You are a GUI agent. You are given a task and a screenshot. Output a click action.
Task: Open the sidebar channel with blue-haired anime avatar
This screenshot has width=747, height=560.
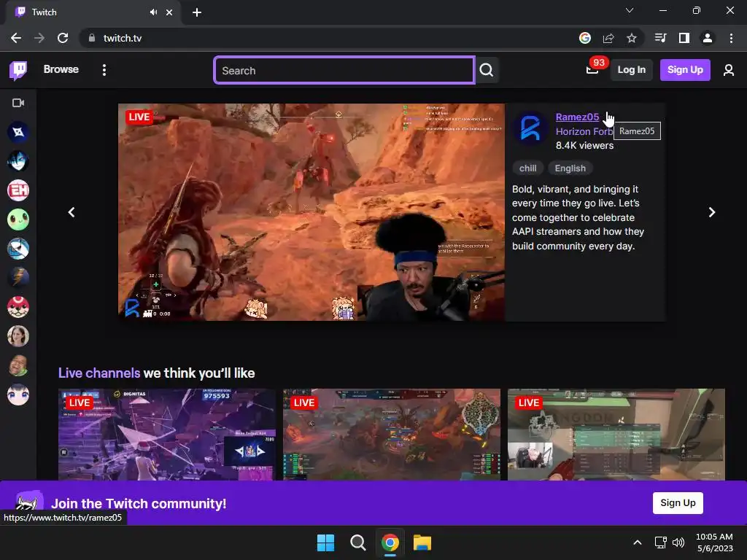pyautogui.click(x=18, y=161)
